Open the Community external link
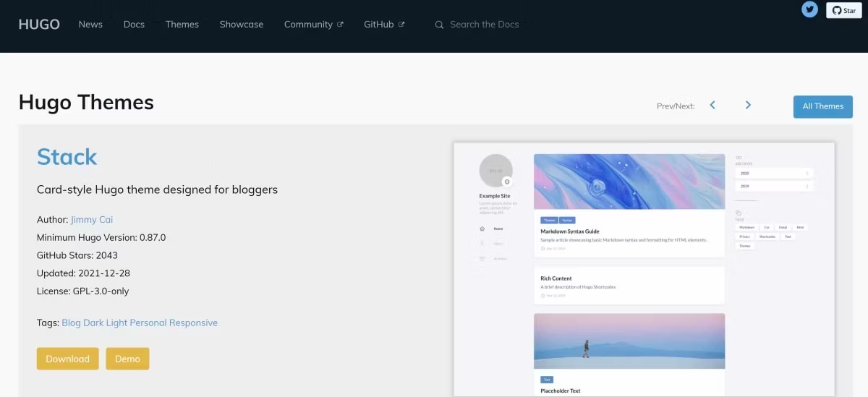This screenshot has width=868, height=397. pos(313,24)
